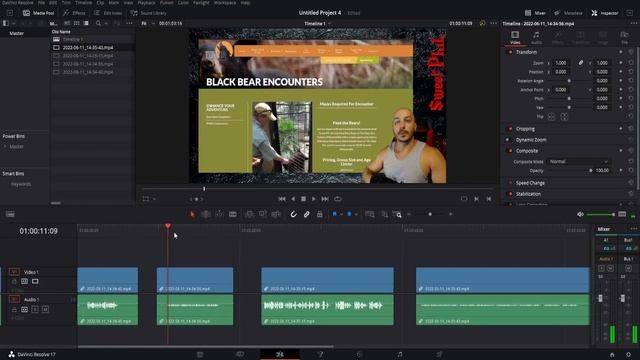Screen dimensions: 640x360
Task: Click the play forward button
Action: pos(313,199)
